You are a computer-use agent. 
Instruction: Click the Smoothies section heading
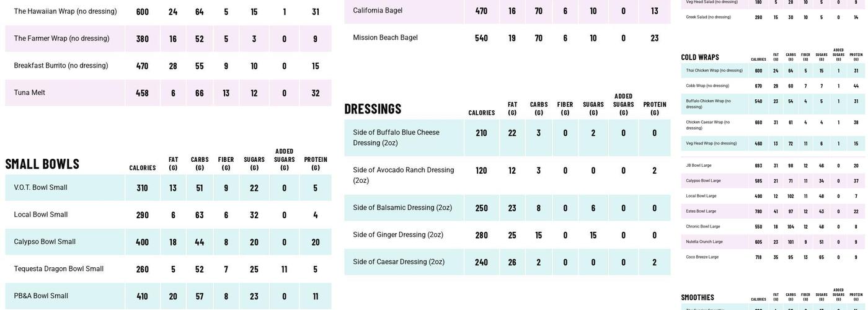click(697, 298)
